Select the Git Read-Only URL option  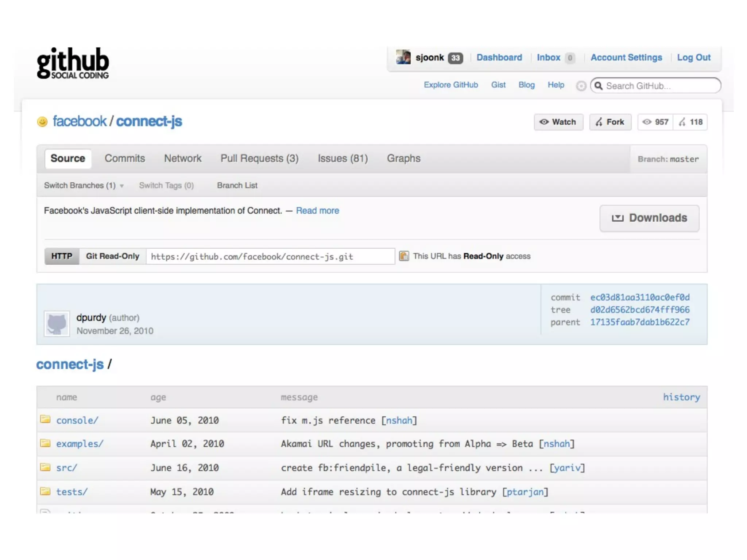coord(112,256)
